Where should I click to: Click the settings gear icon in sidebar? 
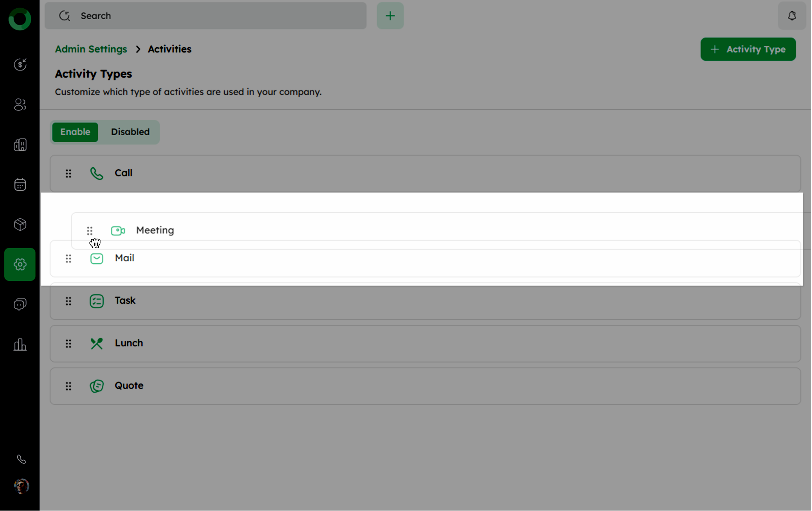20,264
